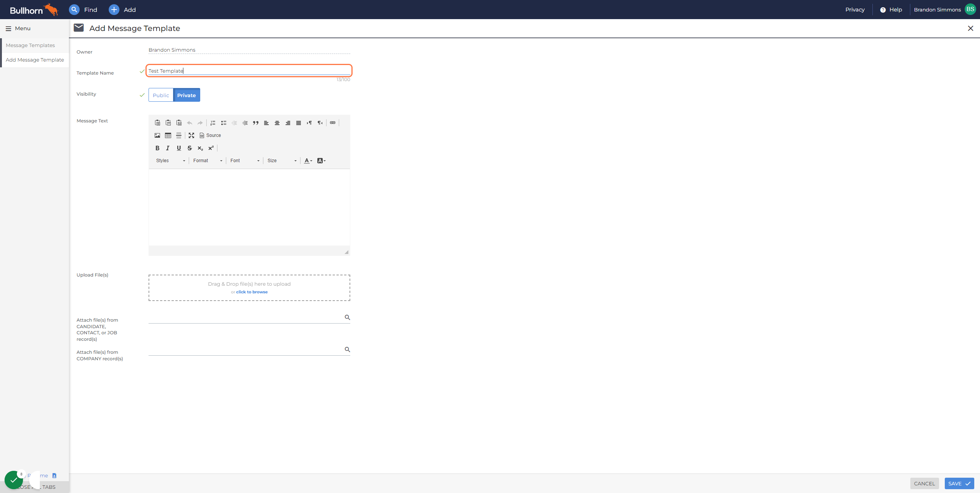Justify the text
This screenshot has width=980, height=493.
coord(299,123)
